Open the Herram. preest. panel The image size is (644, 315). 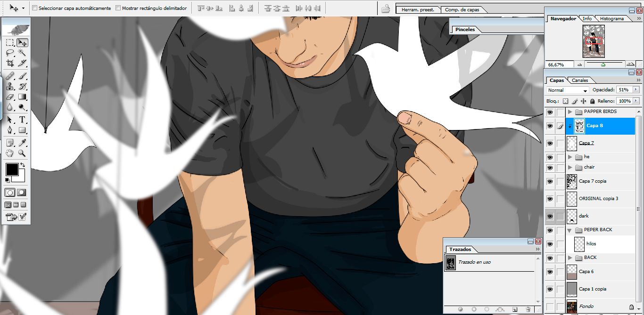[418, 9]
